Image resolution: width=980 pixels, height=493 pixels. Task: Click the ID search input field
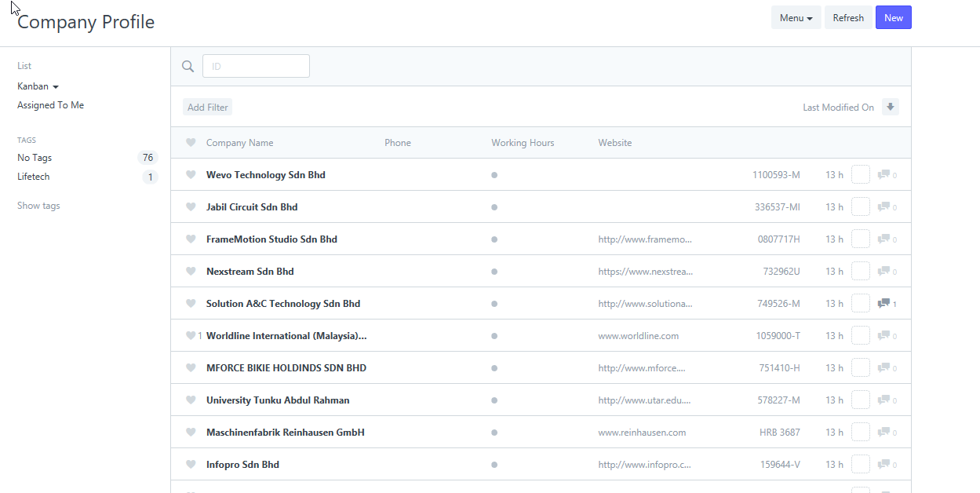(256, 66)
